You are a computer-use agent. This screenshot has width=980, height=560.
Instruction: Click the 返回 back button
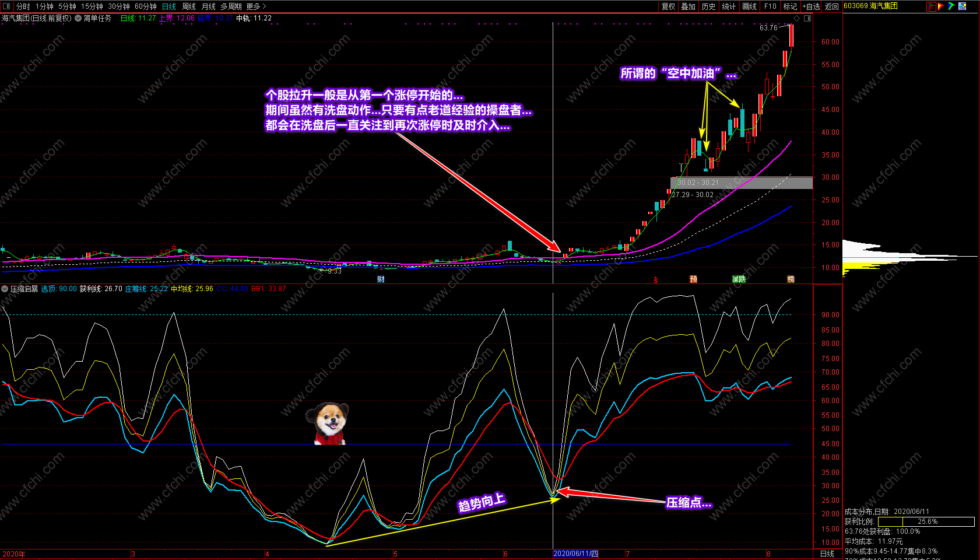[x=832, y=6]
